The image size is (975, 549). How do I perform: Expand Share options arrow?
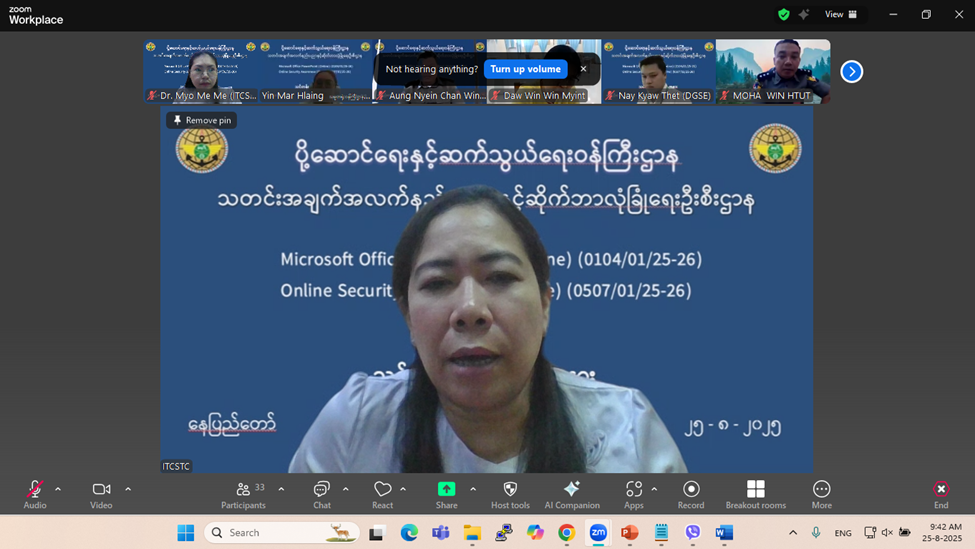pos(473,489)
